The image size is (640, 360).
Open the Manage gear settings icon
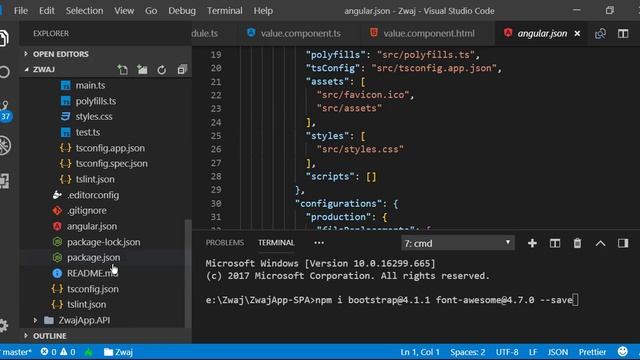tap(4, 325)
